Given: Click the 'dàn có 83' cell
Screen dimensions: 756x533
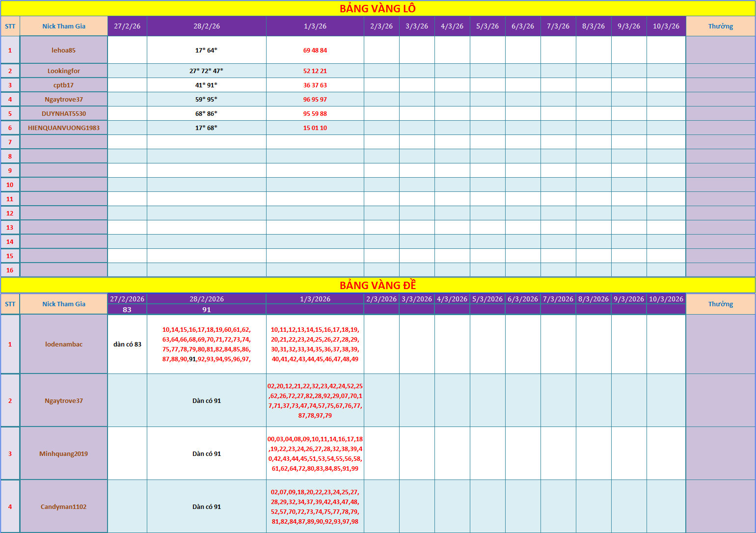Looking at the screenshot, I should pyautogui.click(x=127, y=344).
